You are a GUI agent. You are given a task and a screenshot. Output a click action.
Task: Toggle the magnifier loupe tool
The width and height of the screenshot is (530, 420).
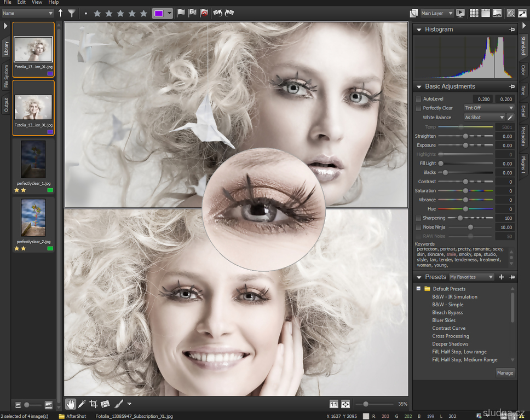510,13
